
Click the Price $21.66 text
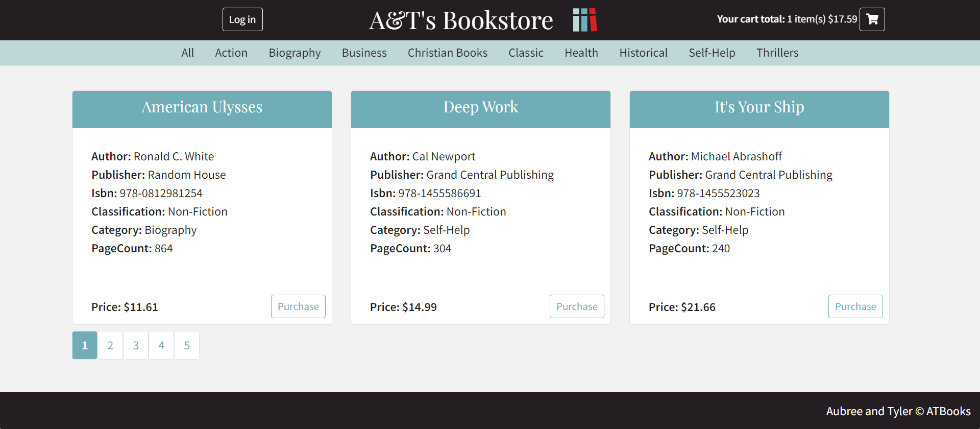682,307
